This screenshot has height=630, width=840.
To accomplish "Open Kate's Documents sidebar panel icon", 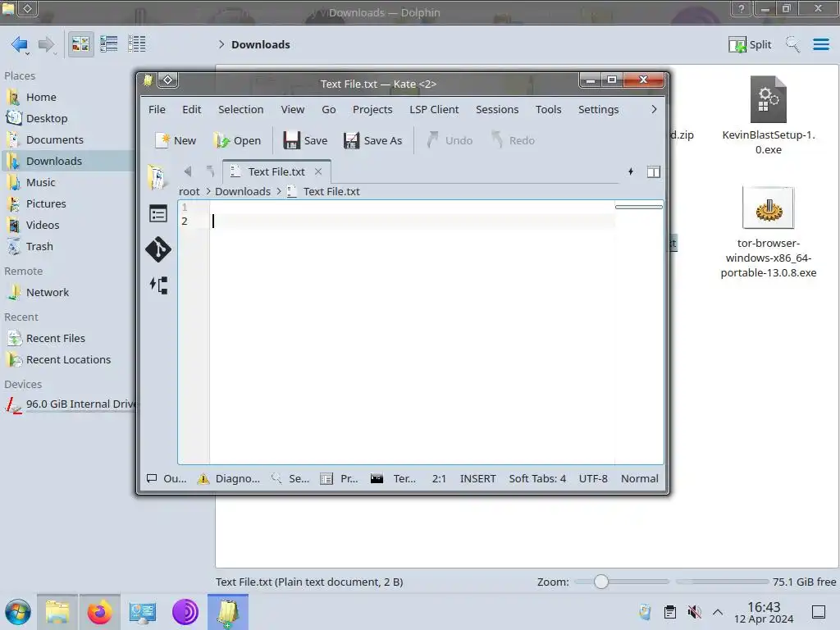I will pos(157,177).
